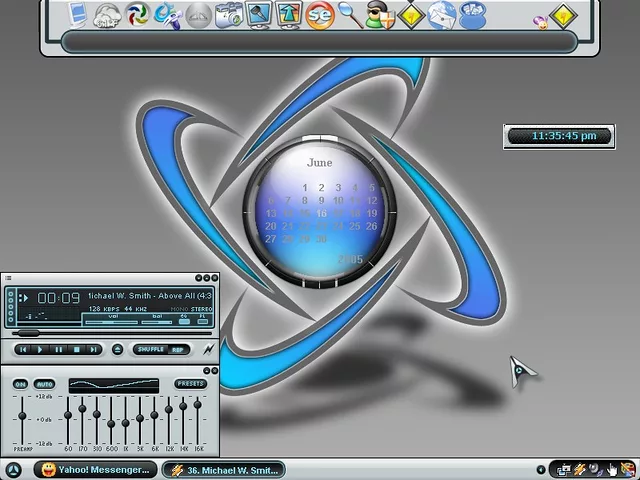Switch to Yahoo! Messenger taskbar item
This screenshot has width=640, height=480.
pyautogui.click(x=96, y=470)
